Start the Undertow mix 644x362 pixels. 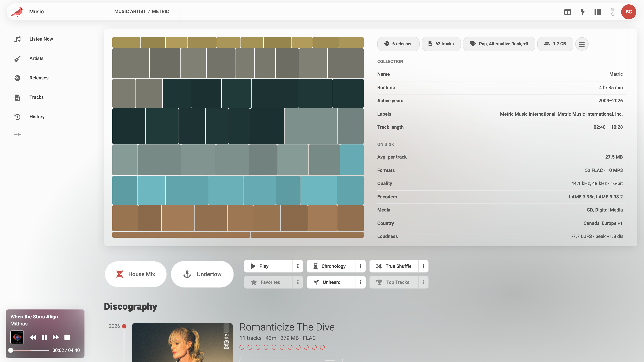click(202, 274)
